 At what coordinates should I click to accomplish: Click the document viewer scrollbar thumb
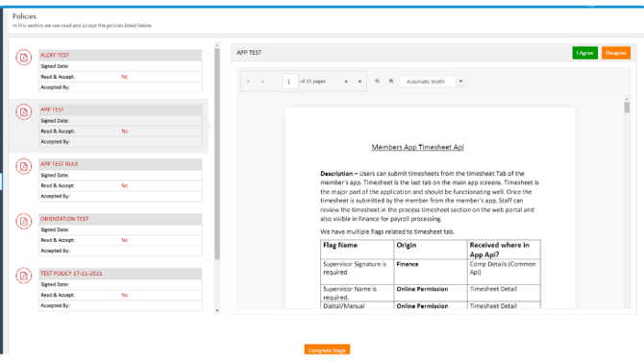tap(627, 108)
